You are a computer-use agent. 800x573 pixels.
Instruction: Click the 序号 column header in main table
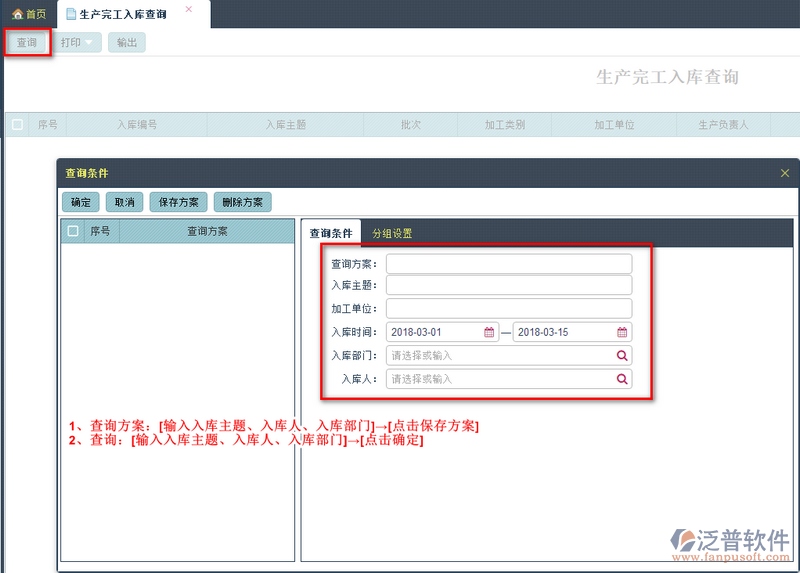tap(47, 124)
